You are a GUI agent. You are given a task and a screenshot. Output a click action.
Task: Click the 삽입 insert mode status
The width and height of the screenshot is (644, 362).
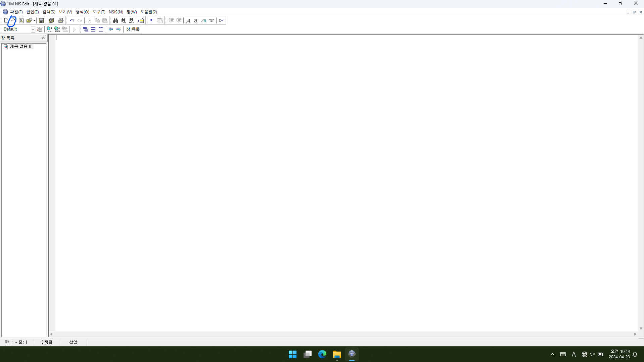click(73, 342)
